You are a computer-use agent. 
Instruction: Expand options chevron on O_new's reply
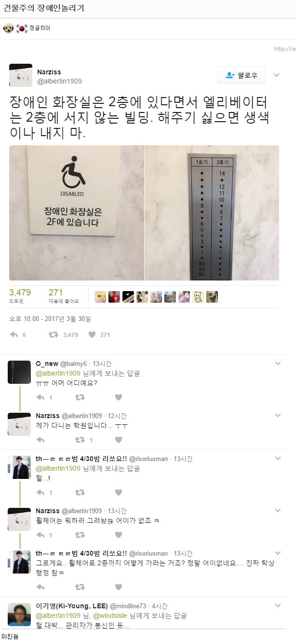click(x=278, y=363)
